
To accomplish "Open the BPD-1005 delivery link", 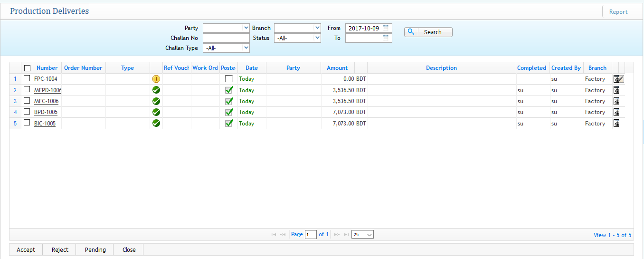I will (46, 112).
